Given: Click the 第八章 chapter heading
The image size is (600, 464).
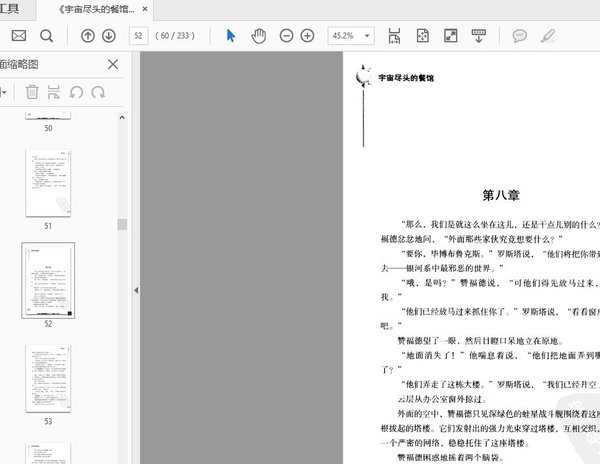Looking at the screenshot, I should pos(501,195).
